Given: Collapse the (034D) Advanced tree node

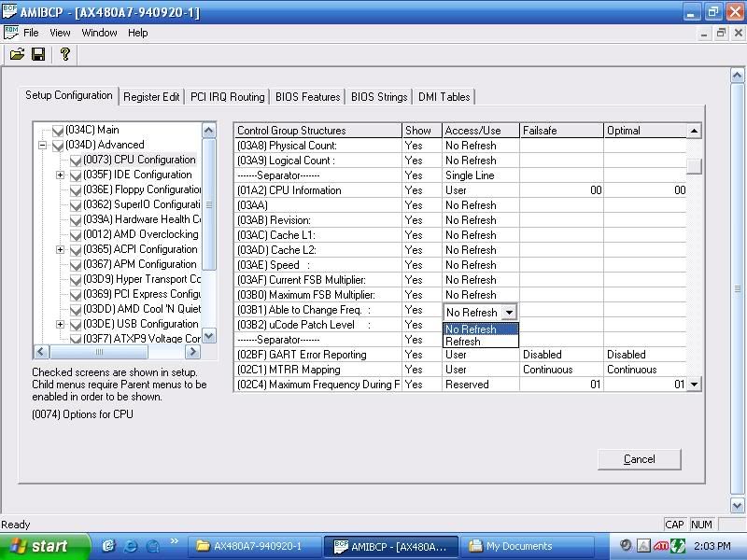Looking at the screenshot, I should coord(43,145).
